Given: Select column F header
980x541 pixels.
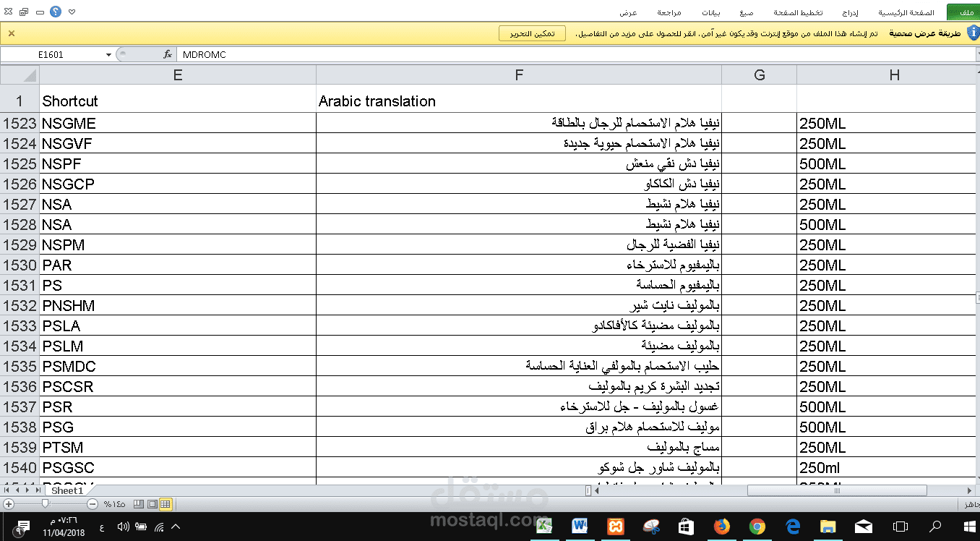Looking at the screenshot, I should tap(519, 74).
